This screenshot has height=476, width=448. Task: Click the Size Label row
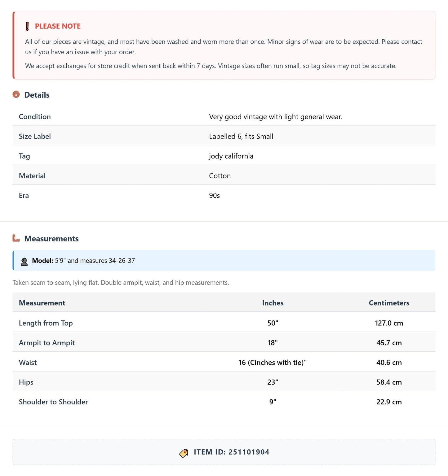coord(224,136)
